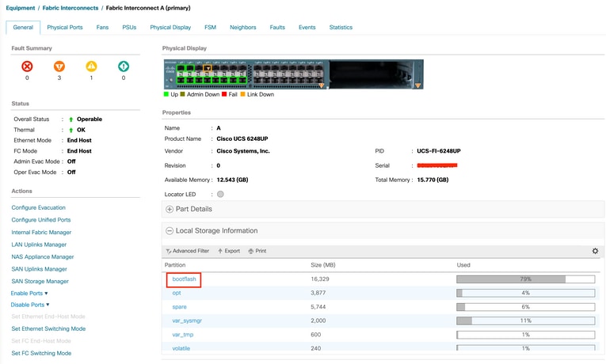Screen dimensions: 606x364
Task: Open LAN Uplinks Manager
Action: (39, 245)
